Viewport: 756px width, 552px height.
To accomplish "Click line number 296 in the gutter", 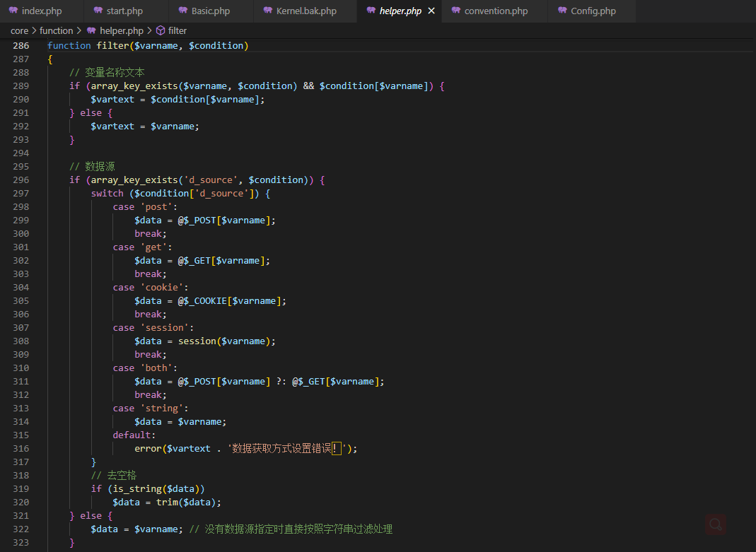I will 21,180.
